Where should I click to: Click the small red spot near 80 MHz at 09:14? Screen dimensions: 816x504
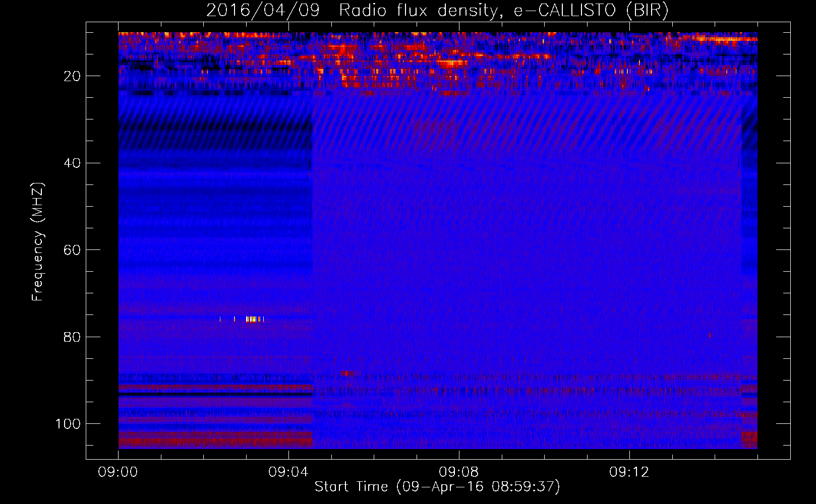tap(710, 335)
